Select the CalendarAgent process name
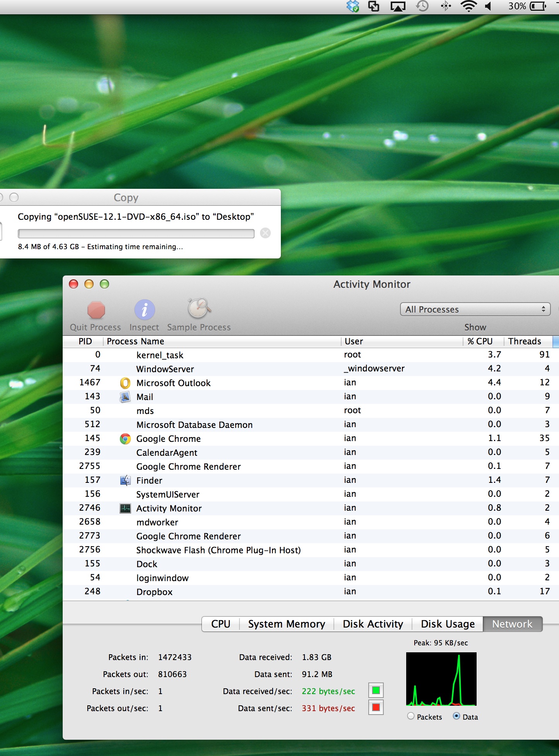This screenshot has height=756, width=559. click(167, 453)
